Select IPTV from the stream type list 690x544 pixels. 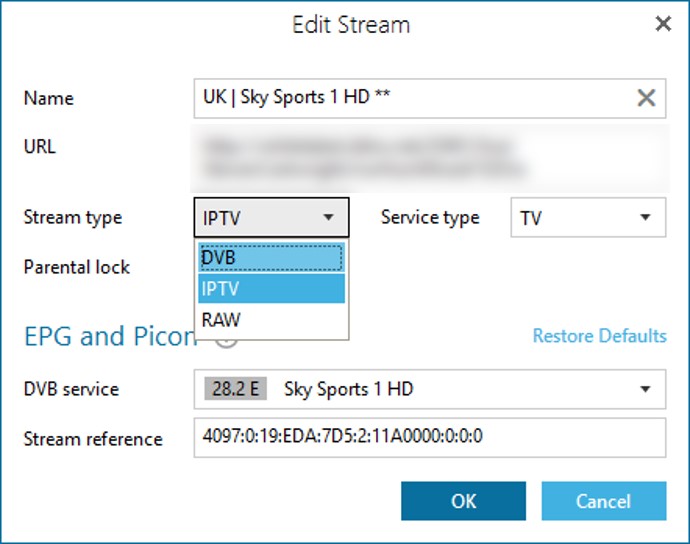point(272,289)
